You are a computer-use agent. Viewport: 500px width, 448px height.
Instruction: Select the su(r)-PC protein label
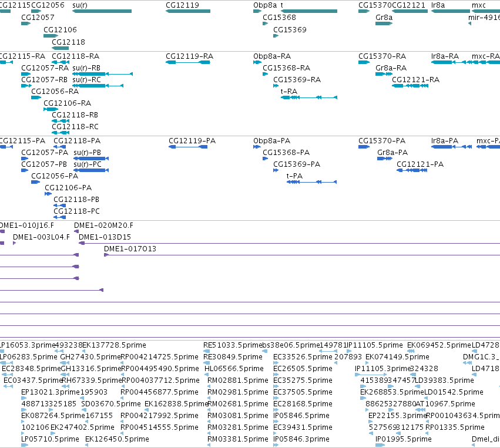[88, 164]
